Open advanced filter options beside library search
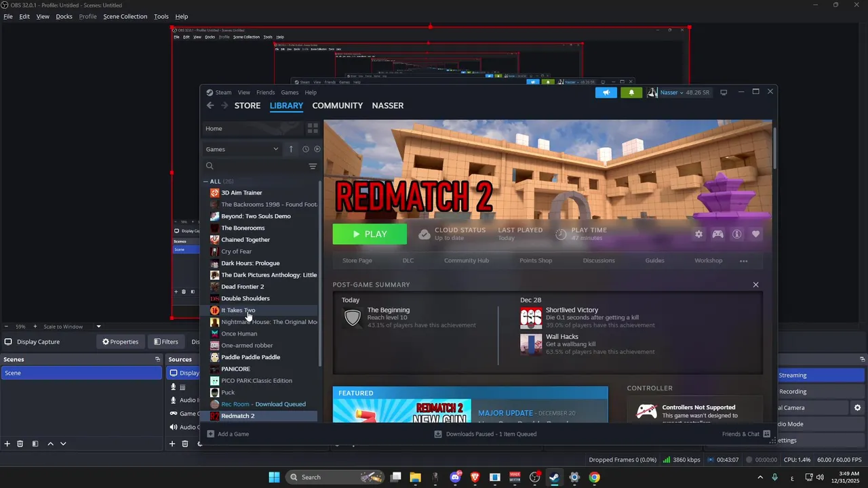868x488 pixels. click(x=313, y=166)
